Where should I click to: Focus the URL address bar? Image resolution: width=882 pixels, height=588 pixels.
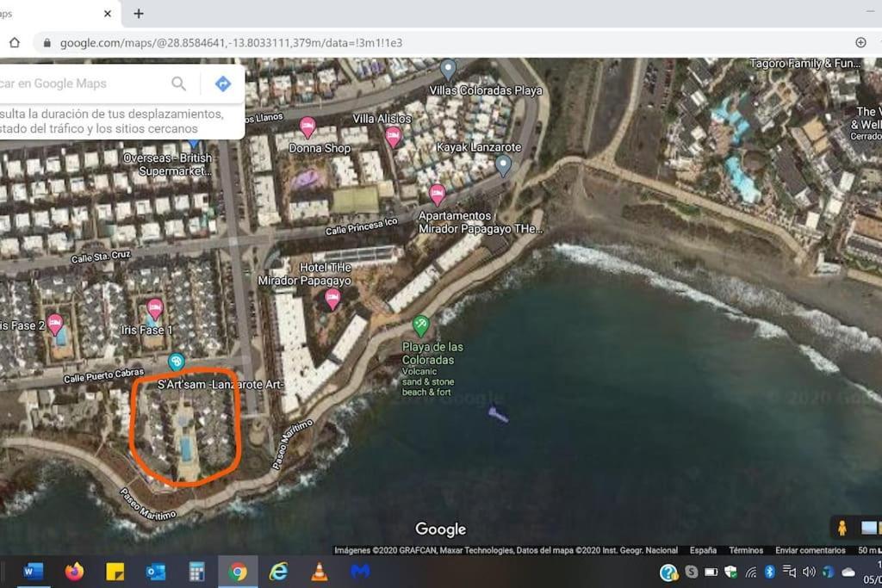coord(431,42)
